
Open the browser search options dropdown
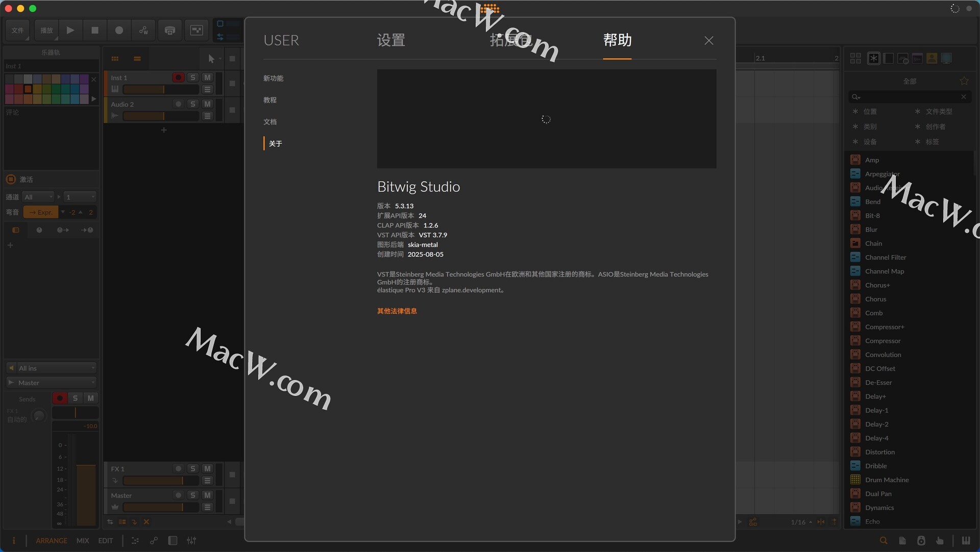[856, 97]
